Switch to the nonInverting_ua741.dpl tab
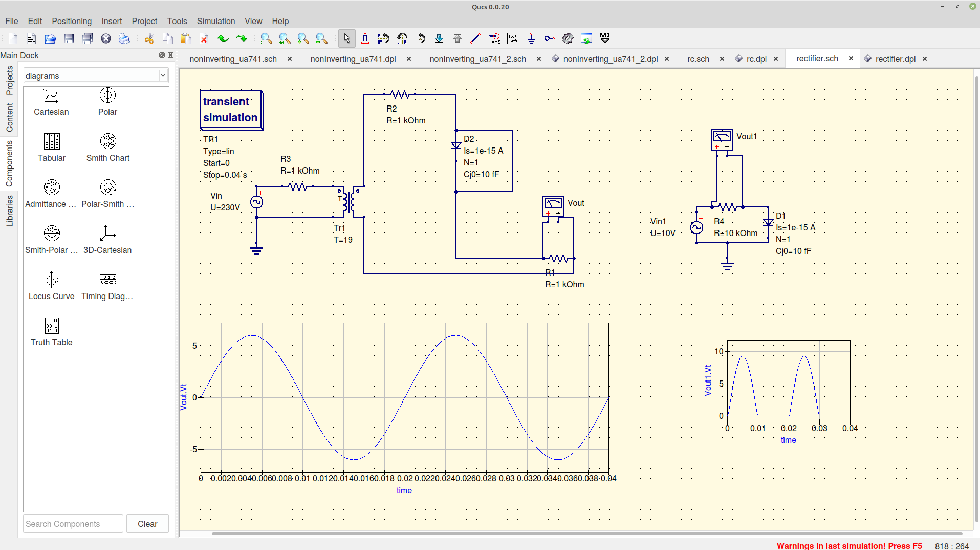The image size is (980, 550). (x=353, y=59)
